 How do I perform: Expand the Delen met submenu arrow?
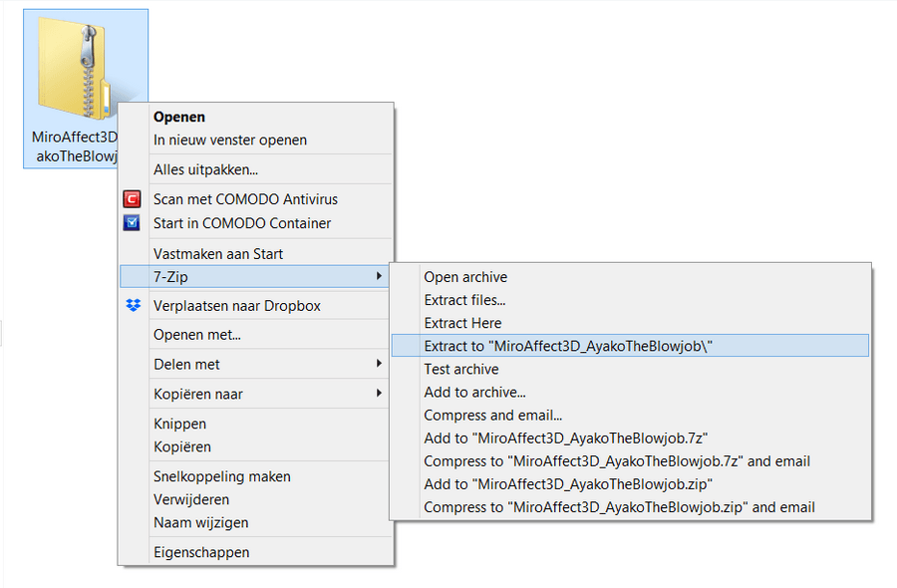pyautogui.click(x=379, y=364)
